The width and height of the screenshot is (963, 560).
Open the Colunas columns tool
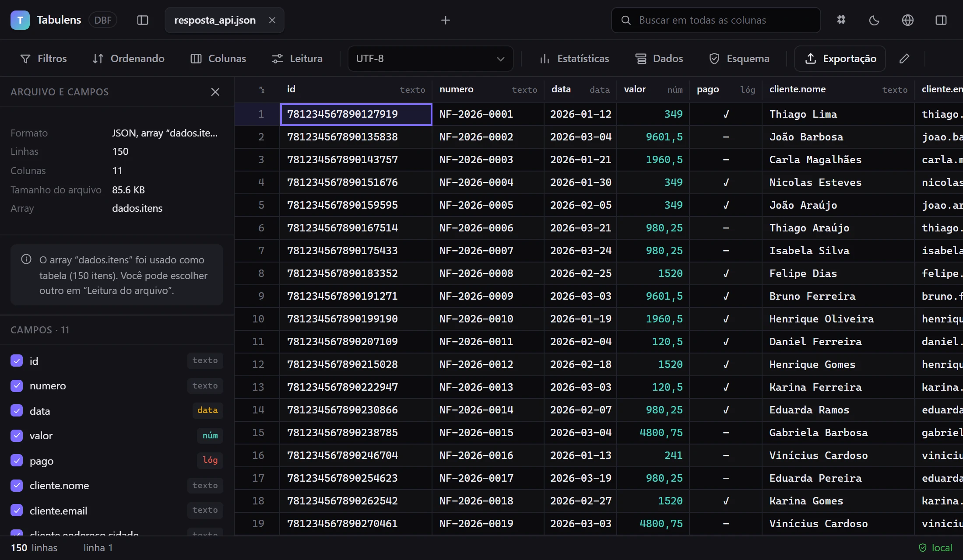pos(218,59)
